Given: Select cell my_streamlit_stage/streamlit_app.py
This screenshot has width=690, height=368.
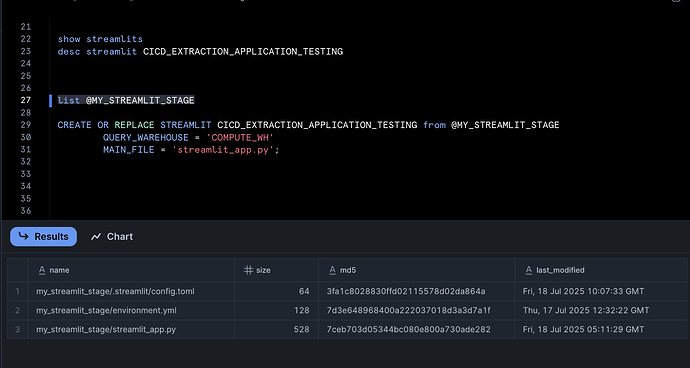Looking at the screenshot, I should point(131,329).
